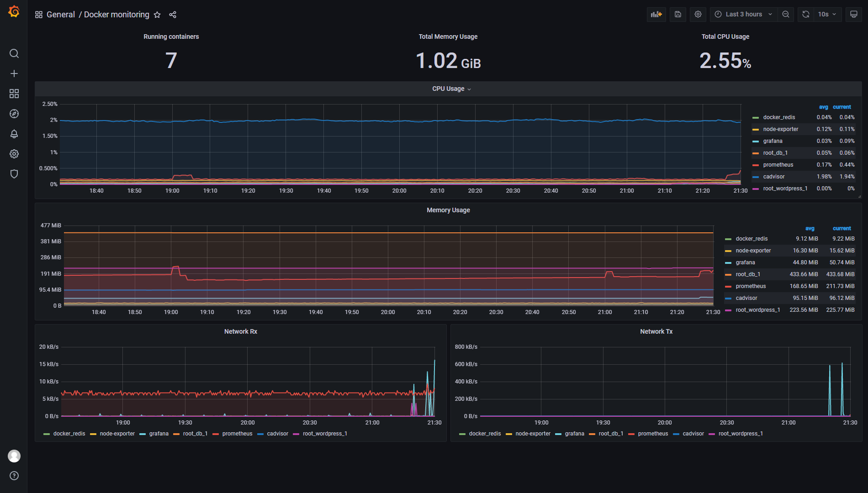Click the 1.02 GiB memory value

[448, 61]
